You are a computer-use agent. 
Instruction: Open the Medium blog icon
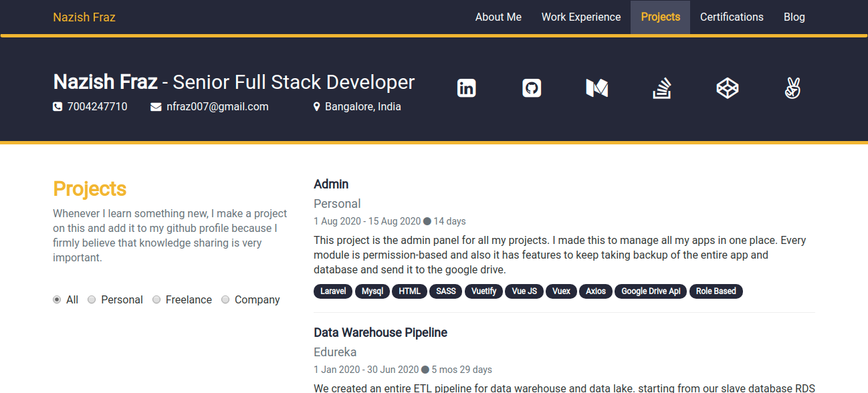pos(596,88)
